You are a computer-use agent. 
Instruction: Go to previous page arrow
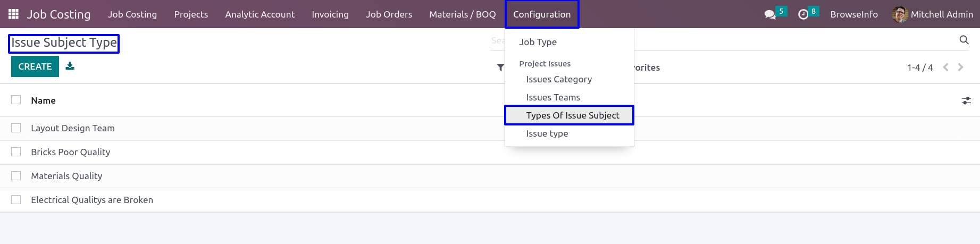click(945, 67)
